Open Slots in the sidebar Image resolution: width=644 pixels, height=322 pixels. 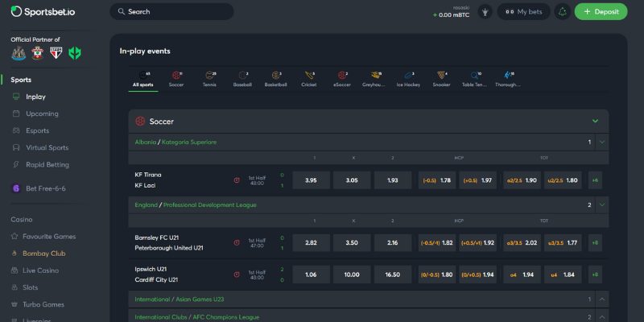[x=30, y=287]
